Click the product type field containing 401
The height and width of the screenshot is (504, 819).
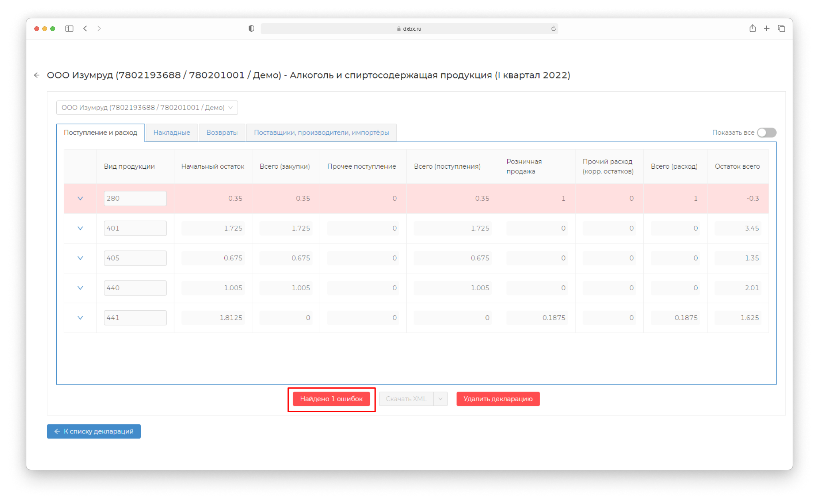pyautogui.click(x=135, y=228)
